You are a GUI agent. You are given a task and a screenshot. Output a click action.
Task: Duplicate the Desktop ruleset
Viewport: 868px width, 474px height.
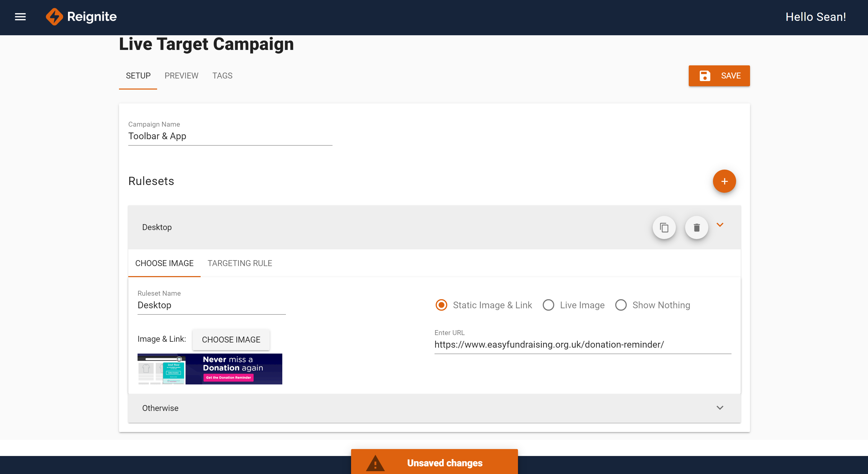[664, 228]
